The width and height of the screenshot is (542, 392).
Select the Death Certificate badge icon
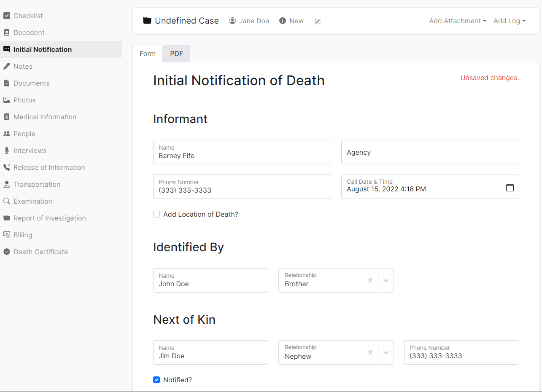point(7,252)
